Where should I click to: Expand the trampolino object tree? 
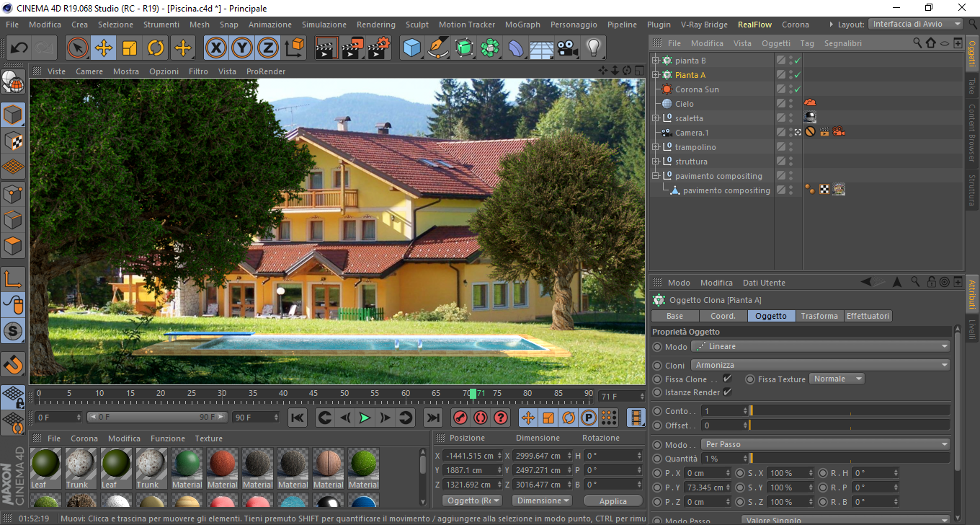pyautogui.click(x=656, y=147)
